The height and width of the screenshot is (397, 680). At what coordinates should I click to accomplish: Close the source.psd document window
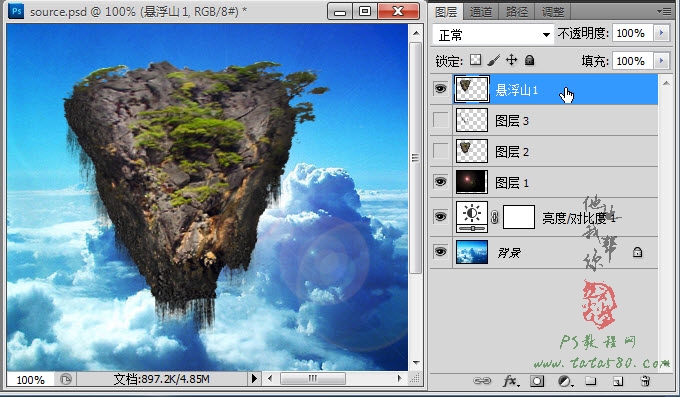click(x=399, y=11)
